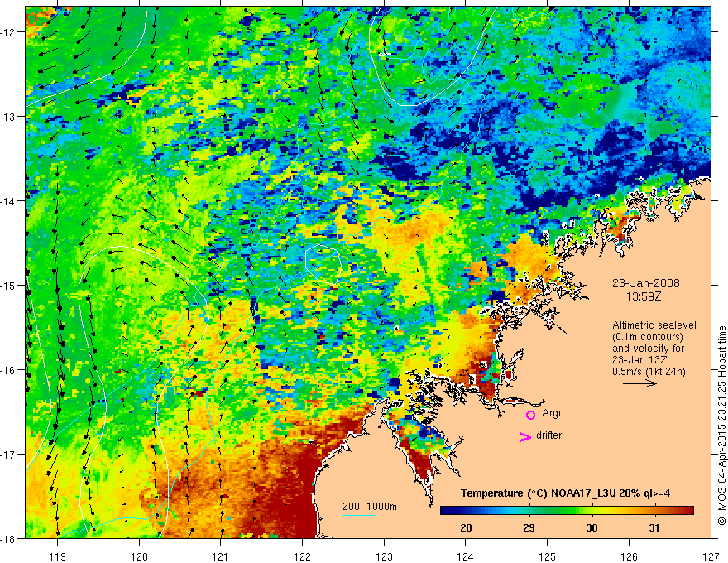Click the time text "13:59Z"
This screenshot has width=728, height=563.
tap(644, 296)
